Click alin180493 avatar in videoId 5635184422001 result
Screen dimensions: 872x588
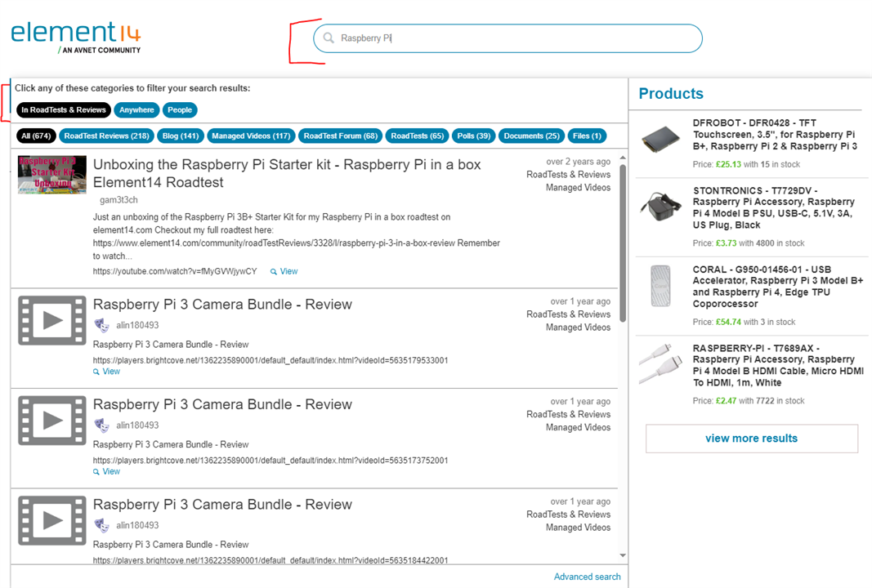(101, 525)
